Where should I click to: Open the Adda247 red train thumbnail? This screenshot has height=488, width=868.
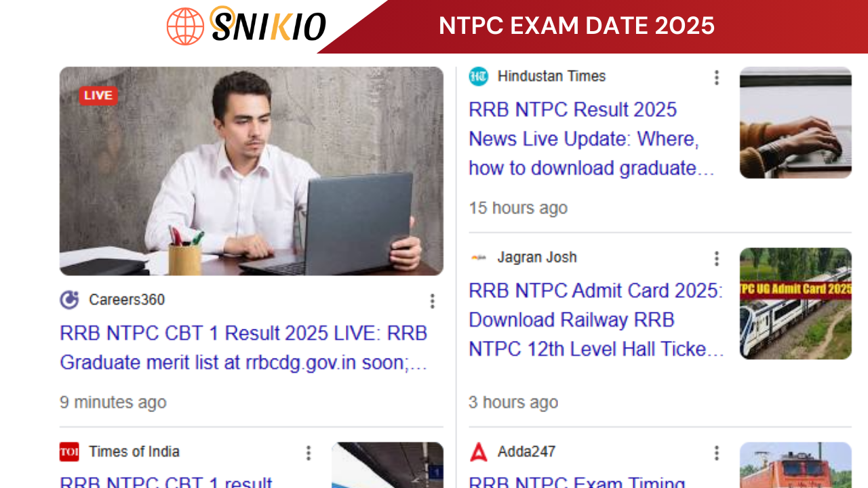[795, 465]
